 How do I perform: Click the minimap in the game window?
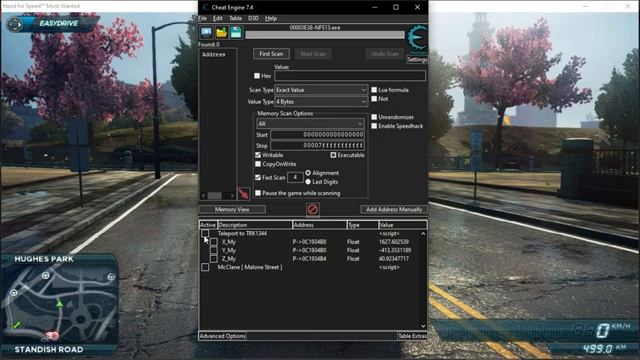60,304
